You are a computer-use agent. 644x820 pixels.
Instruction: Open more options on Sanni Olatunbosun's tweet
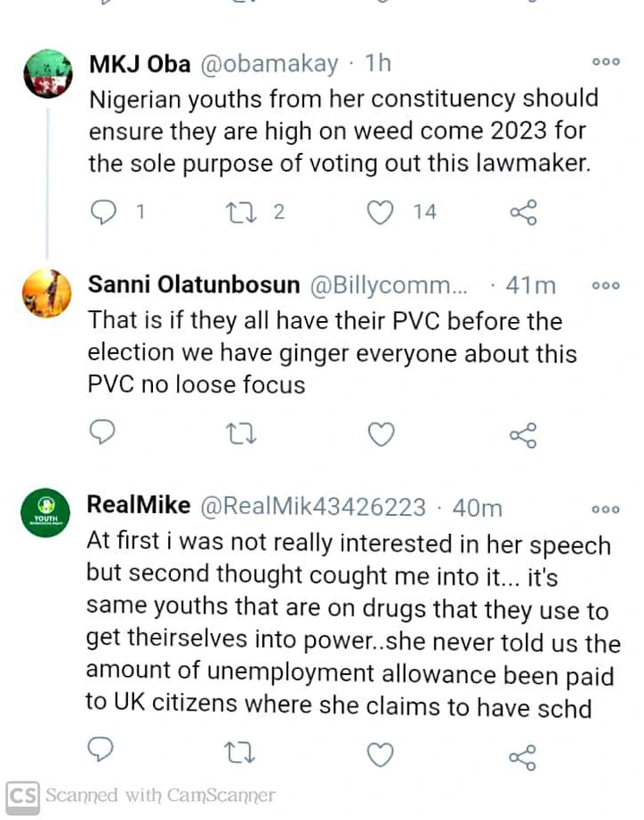point(606,286)
